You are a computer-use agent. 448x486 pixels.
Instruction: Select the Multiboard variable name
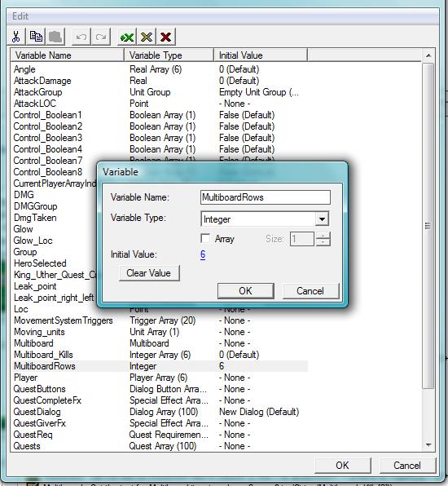33,343
